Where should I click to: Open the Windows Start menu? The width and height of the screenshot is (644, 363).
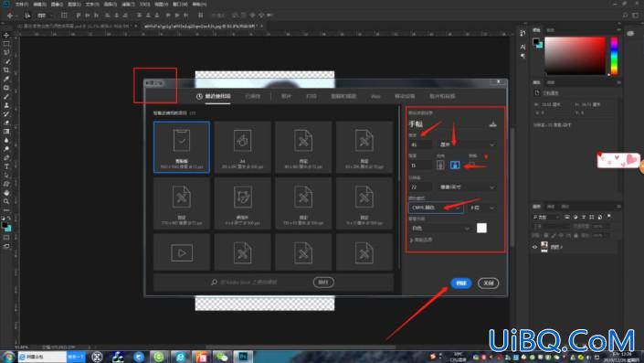click(x=8, y=357)
